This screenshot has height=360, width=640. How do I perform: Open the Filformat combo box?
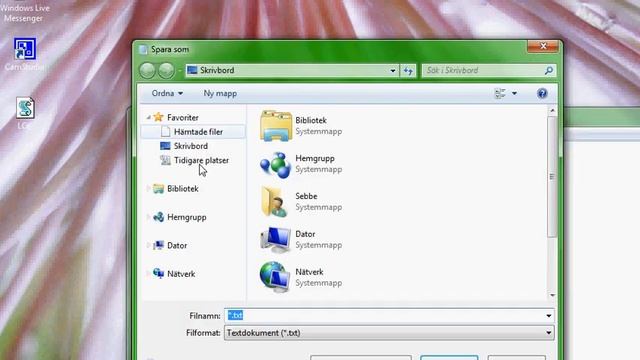point(389,333)
